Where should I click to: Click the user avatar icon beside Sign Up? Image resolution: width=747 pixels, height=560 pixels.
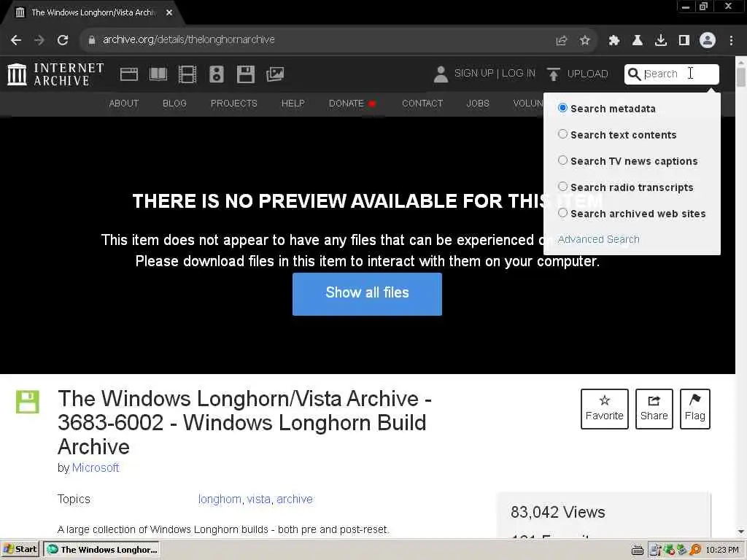pyautogui.click(x=441, y=74)
